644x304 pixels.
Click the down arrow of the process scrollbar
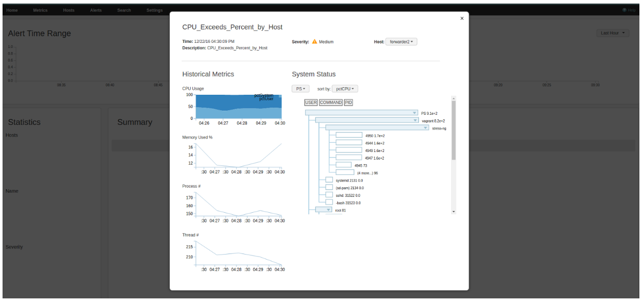click(453, 211)
